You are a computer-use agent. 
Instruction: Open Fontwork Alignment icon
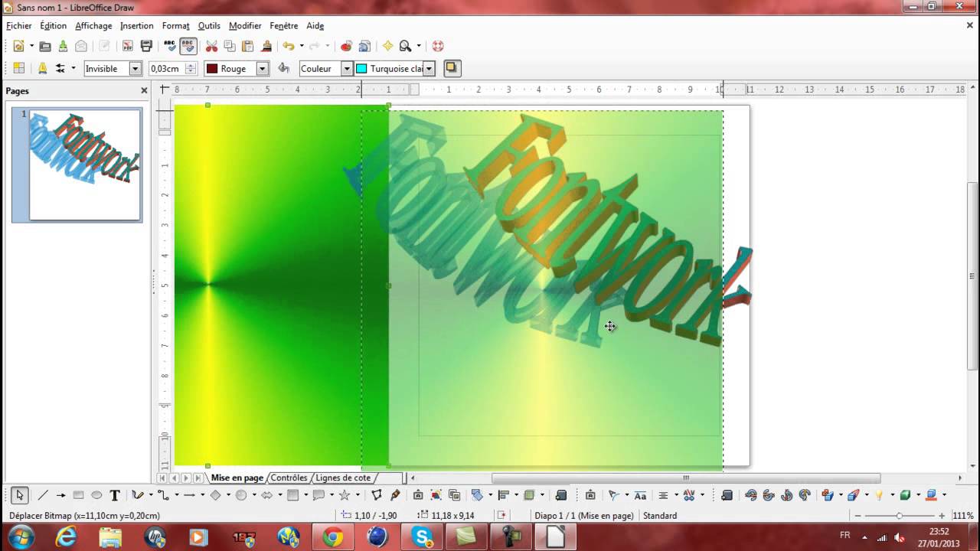664,495
